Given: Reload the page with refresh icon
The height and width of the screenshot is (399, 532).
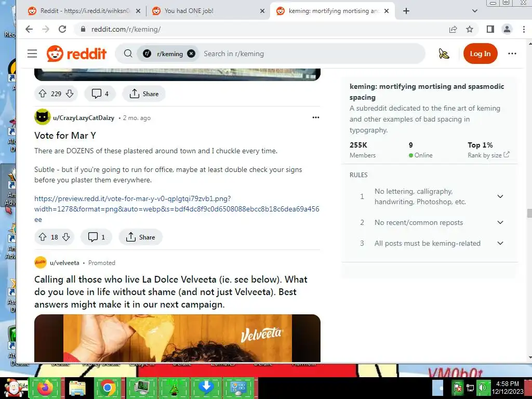Looking at the screenshot, I should [62, 29].
